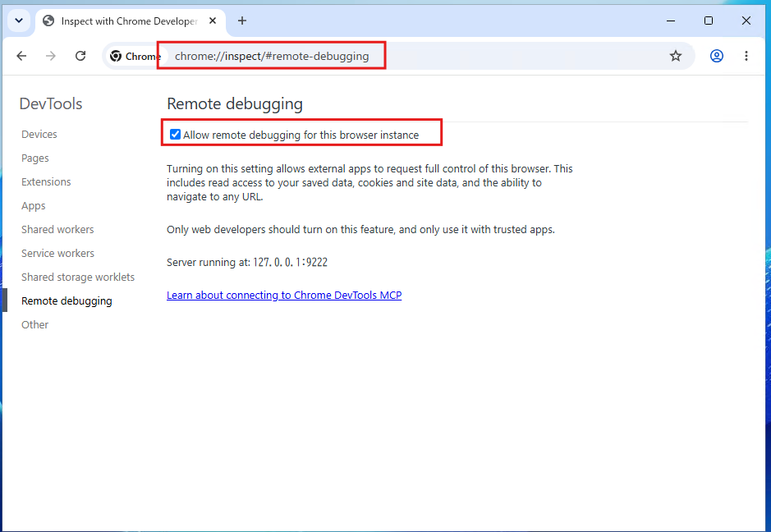Open the Shared workers section
This screenshot has height=532, width=771.
[57, 230]
